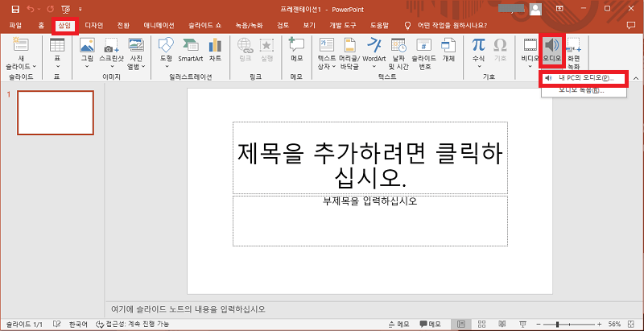Screen dimensions: 644x331
Task: Click the subtitle placeholder '부제목을 입력하십시오'
Action: (370, 221)
